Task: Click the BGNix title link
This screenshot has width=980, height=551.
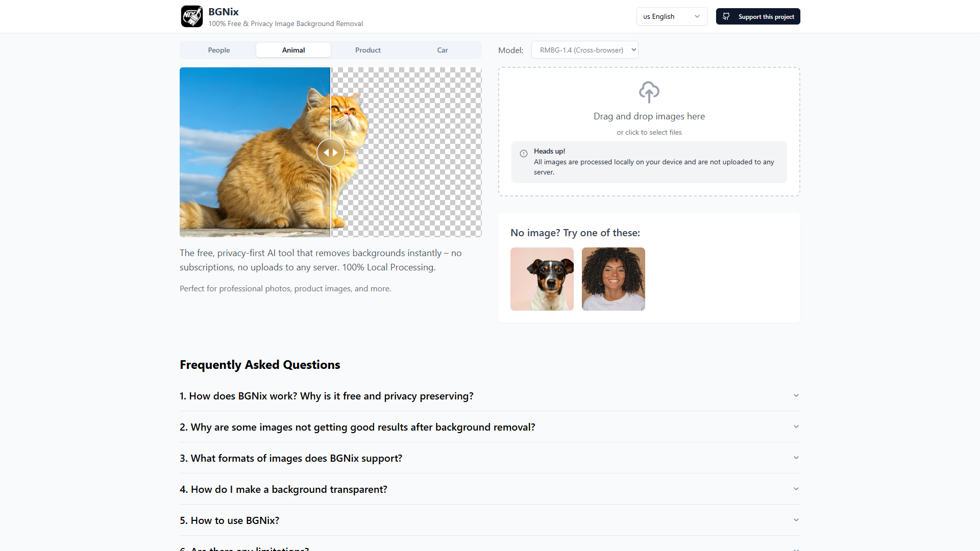Action: tap(224, 12)
